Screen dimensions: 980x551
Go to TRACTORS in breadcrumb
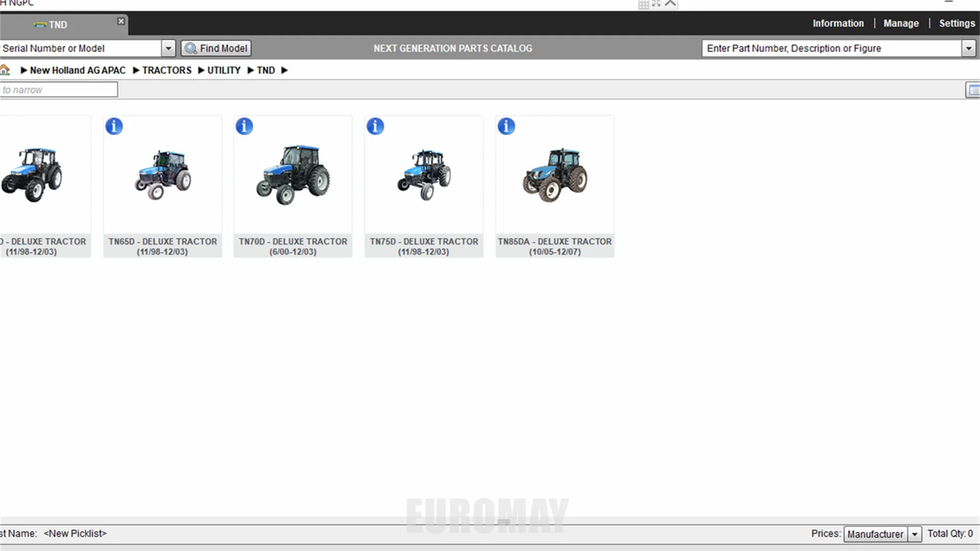pyautogui.click(x=166, y=70)
